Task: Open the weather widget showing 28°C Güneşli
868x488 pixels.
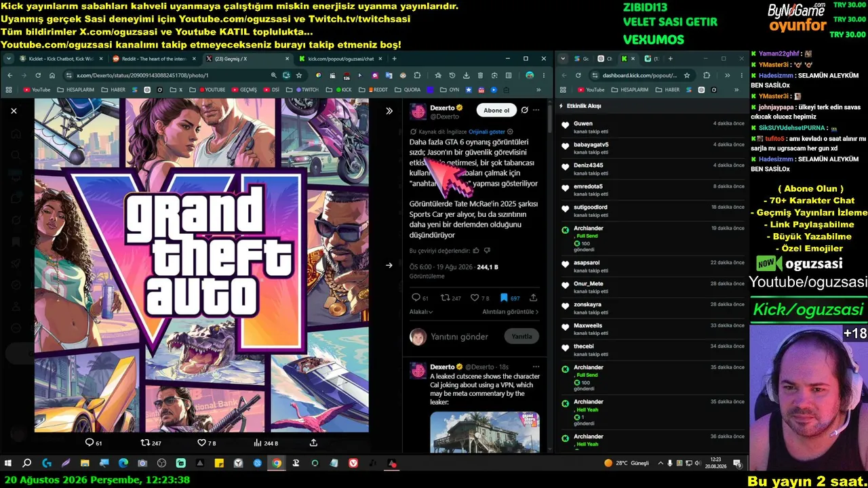Action: (627, 463)
